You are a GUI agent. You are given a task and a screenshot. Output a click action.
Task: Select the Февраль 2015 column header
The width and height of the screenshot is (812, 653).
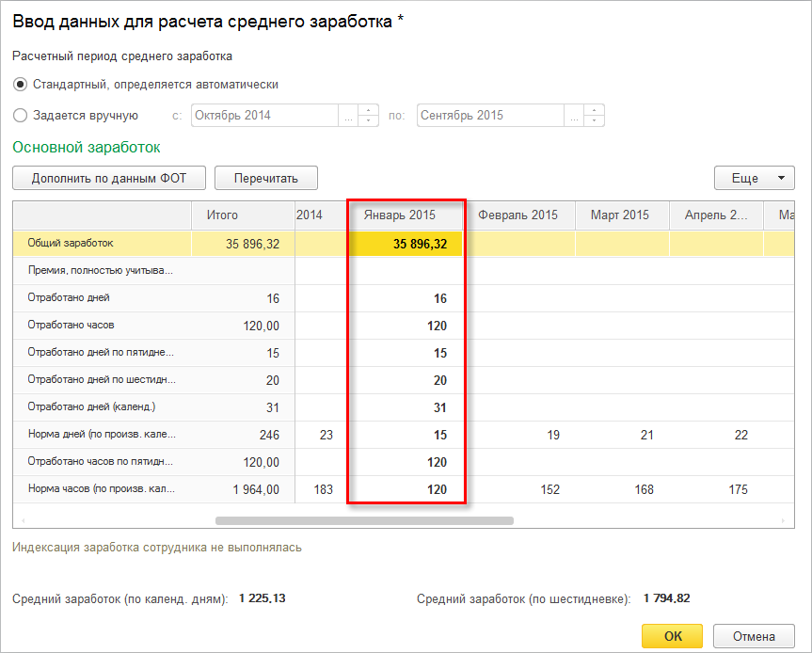pyautogui.click(x=517, y=215)
